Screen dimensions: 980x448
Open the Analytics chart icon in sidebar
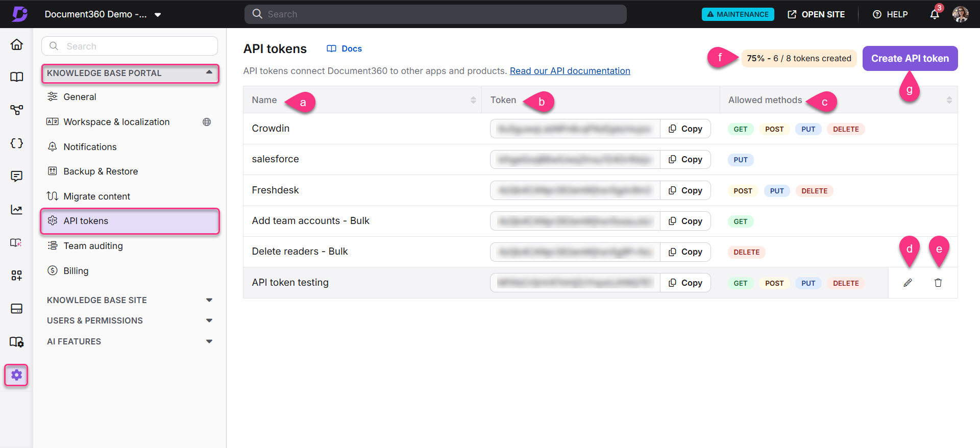[17, 210]
